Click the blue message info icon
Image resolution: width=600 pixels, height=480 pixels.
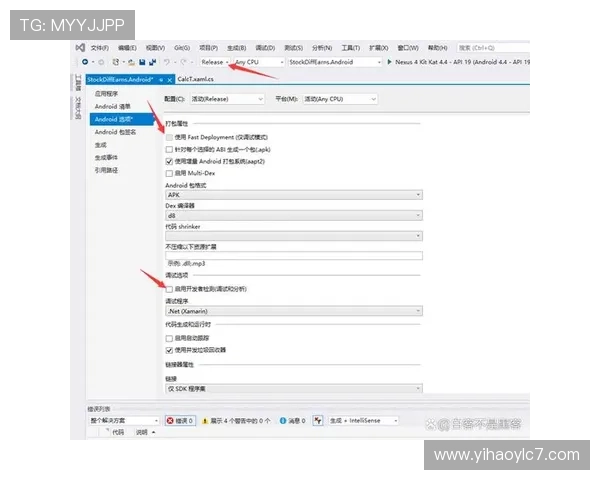coord(281,421)
